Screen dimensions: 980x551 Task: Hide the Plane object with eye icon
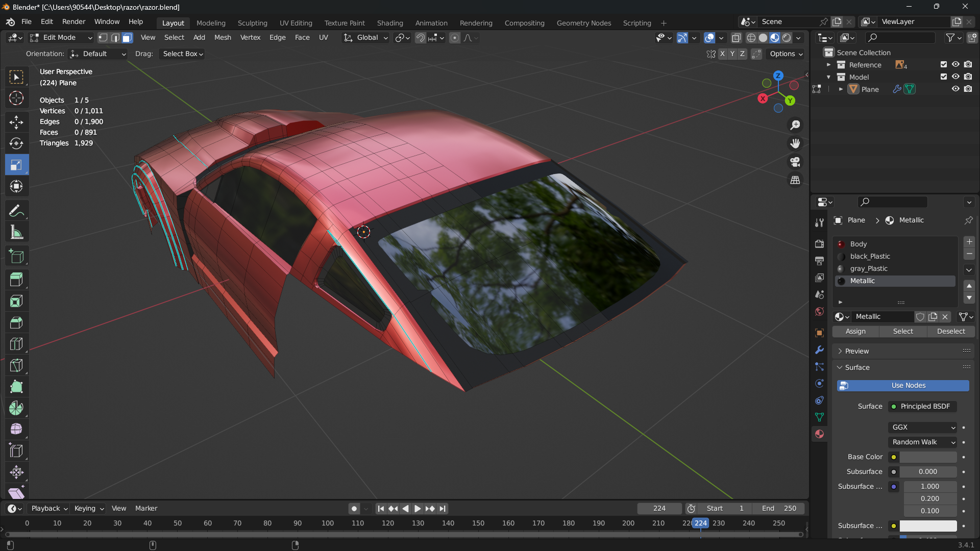(955, 89)
